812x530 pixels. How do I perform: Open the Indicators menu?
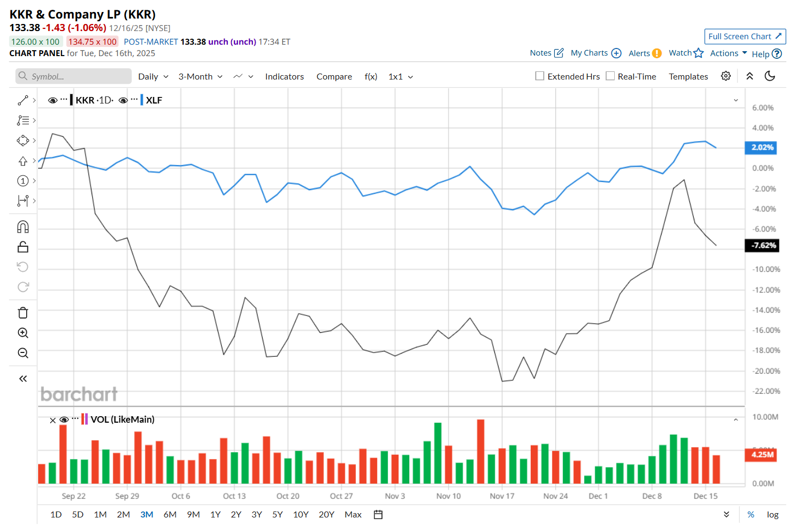tap(284, 77)
